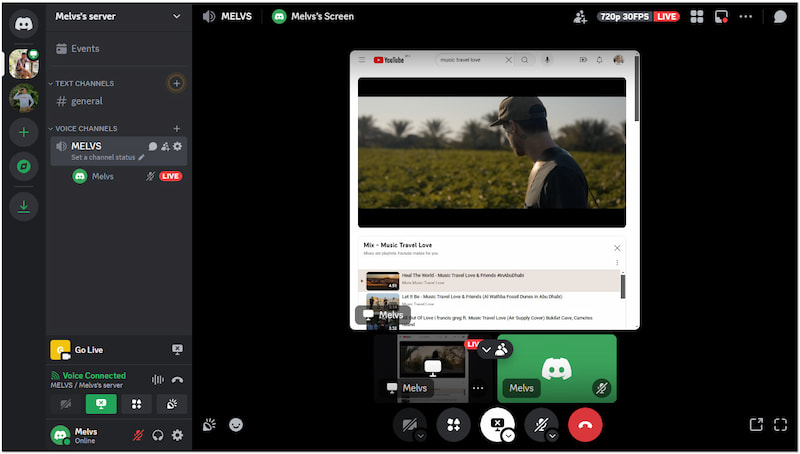Pop out the stream window
800x454 pixels.
point(755,425)
